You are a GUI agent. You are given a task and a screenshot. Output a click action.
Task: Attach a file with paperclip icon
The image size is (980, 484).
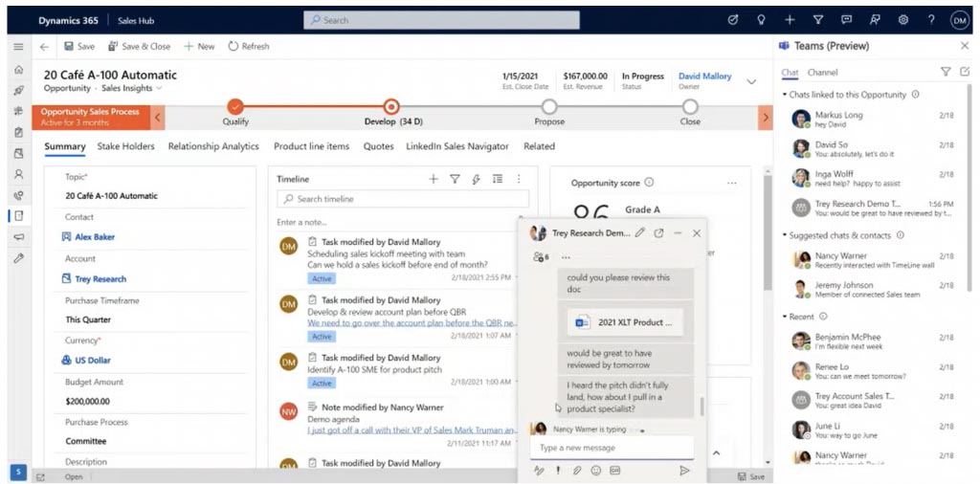[577, 471]
